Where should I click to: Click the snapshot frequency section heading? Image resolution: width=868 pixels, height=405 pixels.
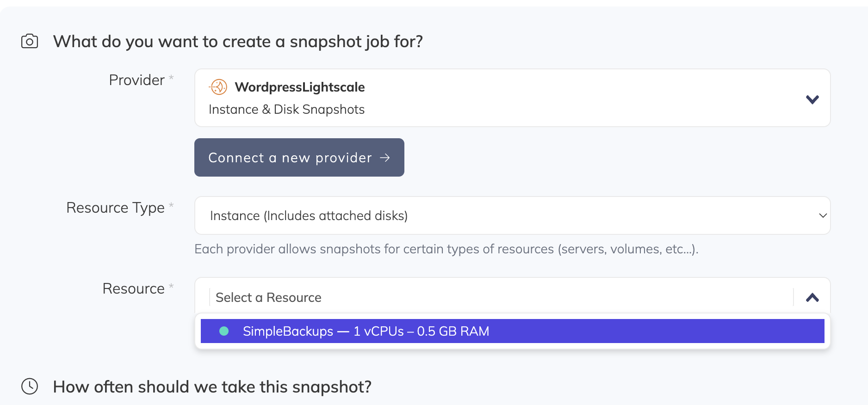point(212,387)
